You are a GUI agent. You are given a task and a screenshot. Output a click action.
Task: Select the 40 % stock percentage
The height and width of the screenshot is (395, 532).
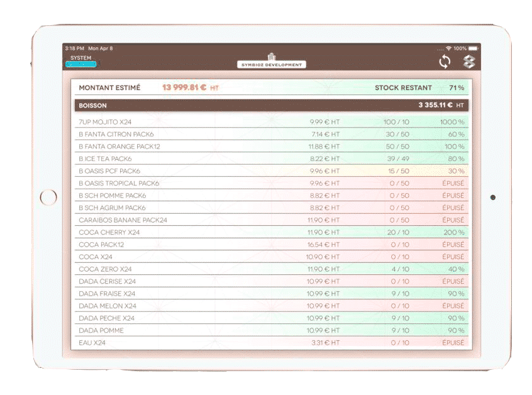(456, 269)
